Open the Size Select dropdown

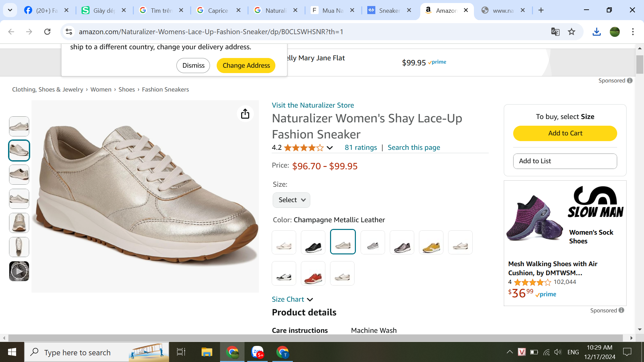pos(291,200)
